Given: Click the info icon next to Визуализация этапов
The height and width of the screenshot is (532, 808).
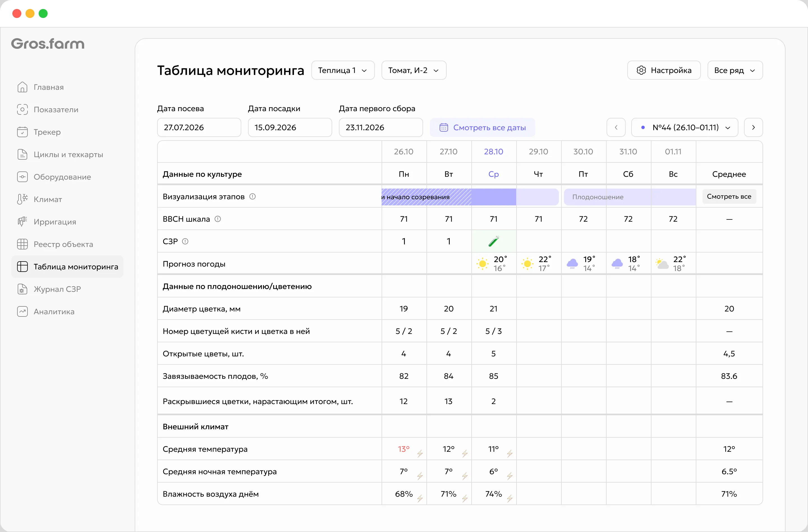Looking at the screenshot, I should (252, 197).
